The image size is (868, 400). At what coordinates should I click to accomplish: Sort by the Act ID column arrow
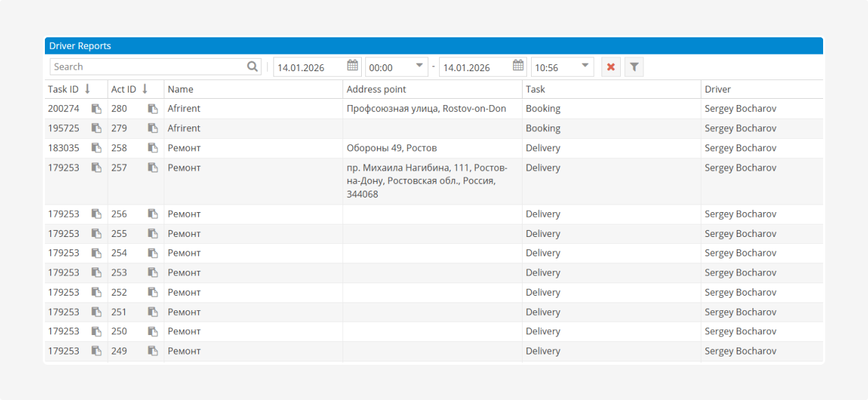(x=145, y=89)
